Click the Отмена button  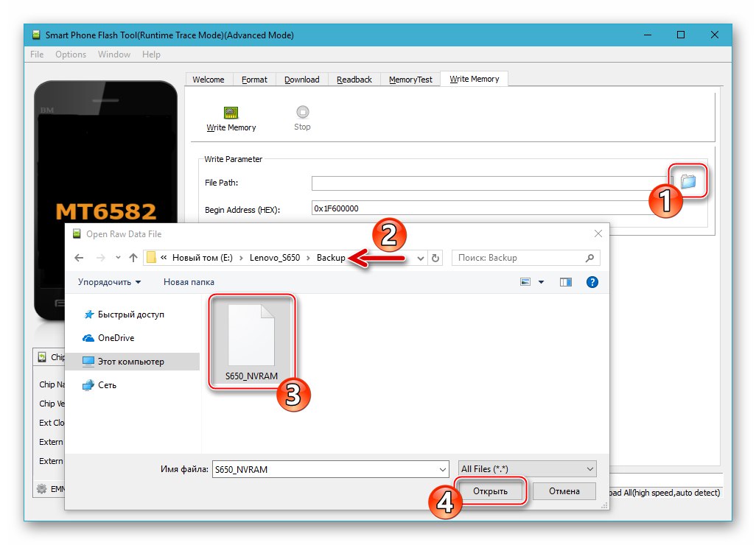coord(564,490)
